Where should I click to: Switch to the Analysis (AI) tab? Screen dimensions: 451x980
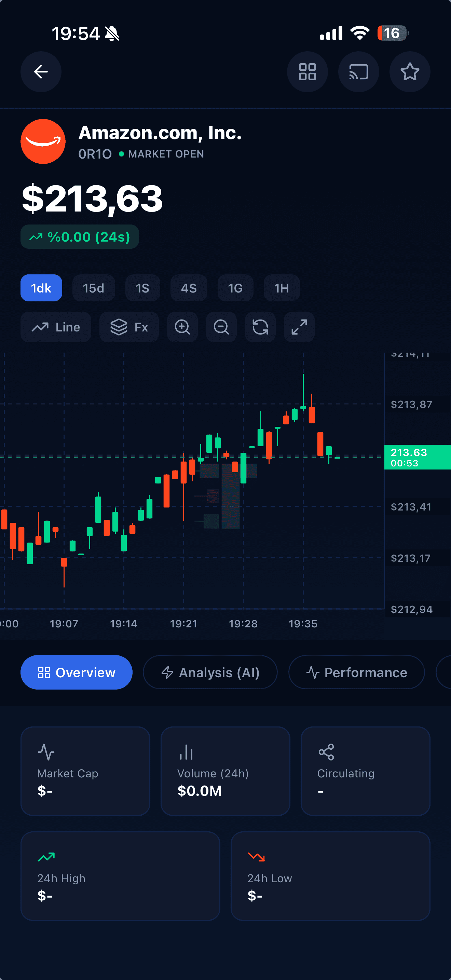tap(210, 672)
